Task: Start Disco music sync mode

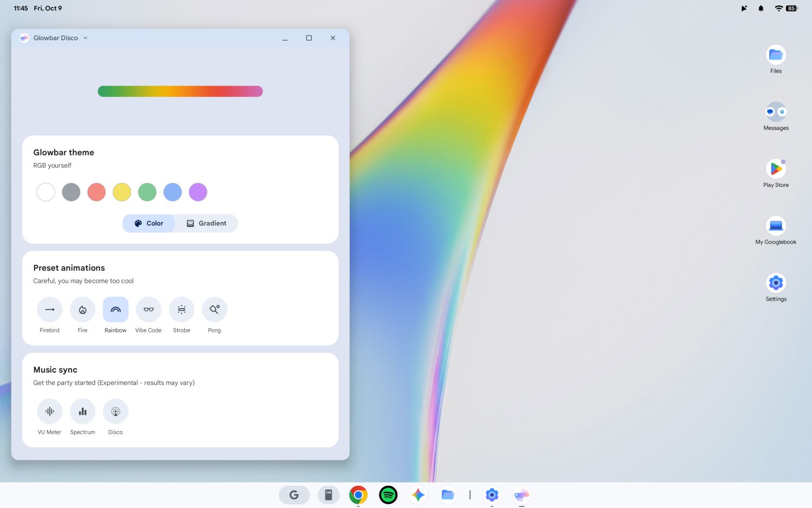Action: click(x=115, y=412)
